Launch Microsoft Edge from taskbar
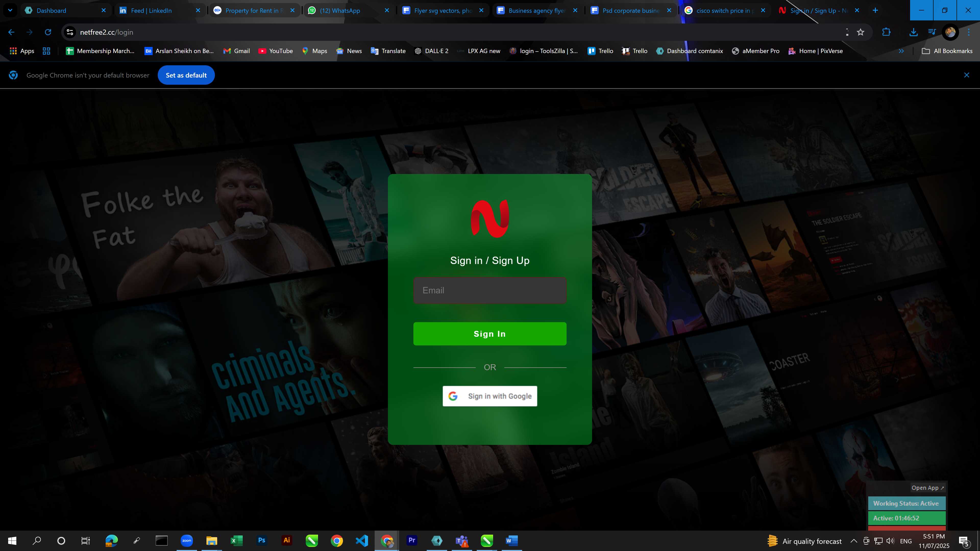The height and width of the screenshot is (551, 980). [112, 540]
